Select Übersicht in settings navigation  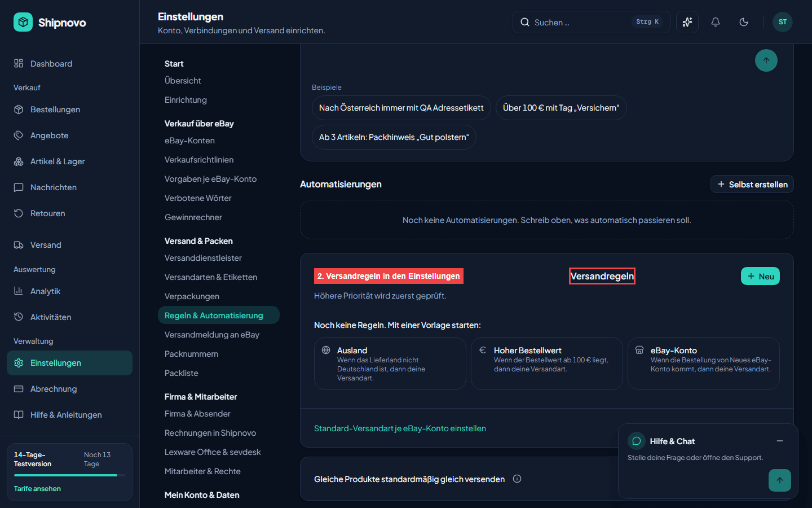[183, 81]
